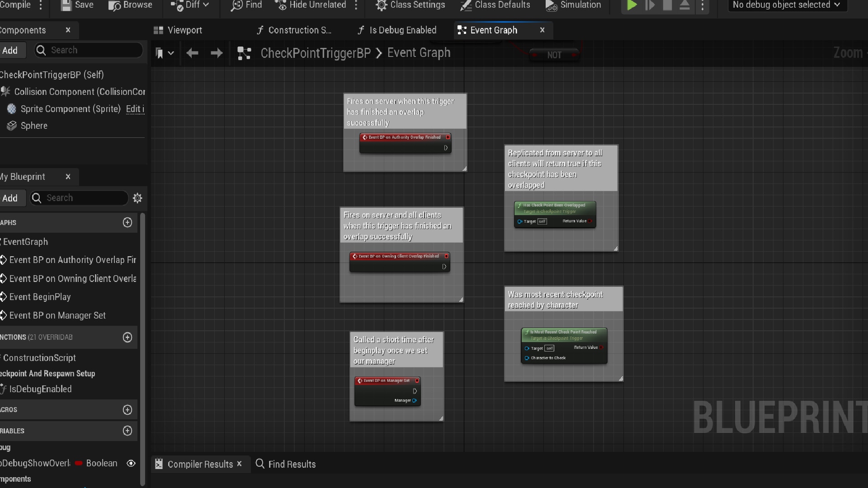Open the Find Results tab

click(292, 464)
